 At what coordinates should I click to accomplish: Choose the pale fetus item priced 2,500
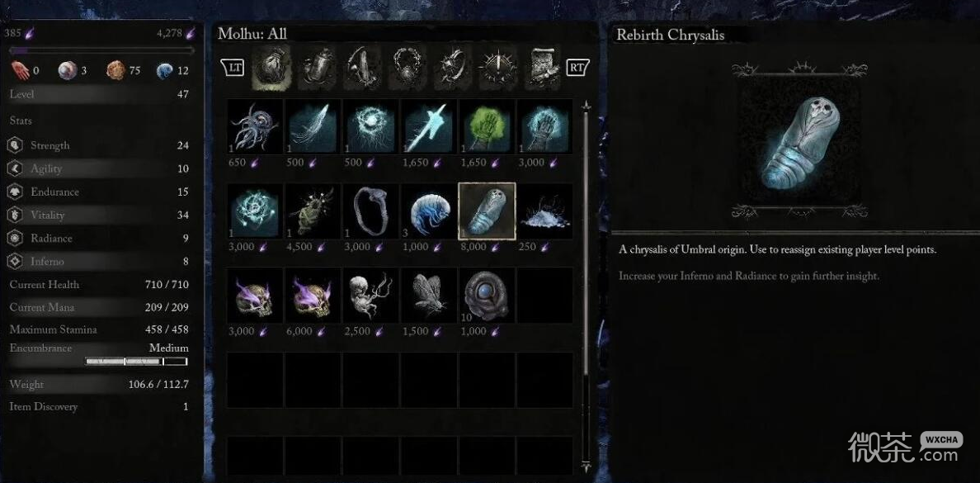370,296
